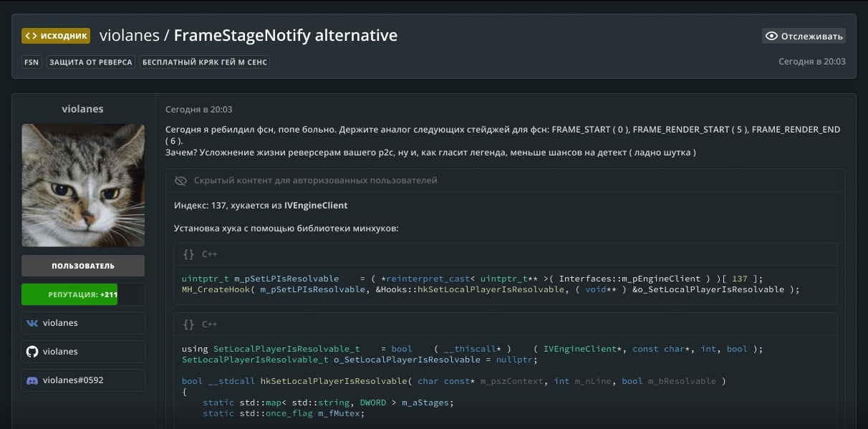Open violanes profile from username above avatar
This screenshot has width=868, height=429.
point(83,109)
